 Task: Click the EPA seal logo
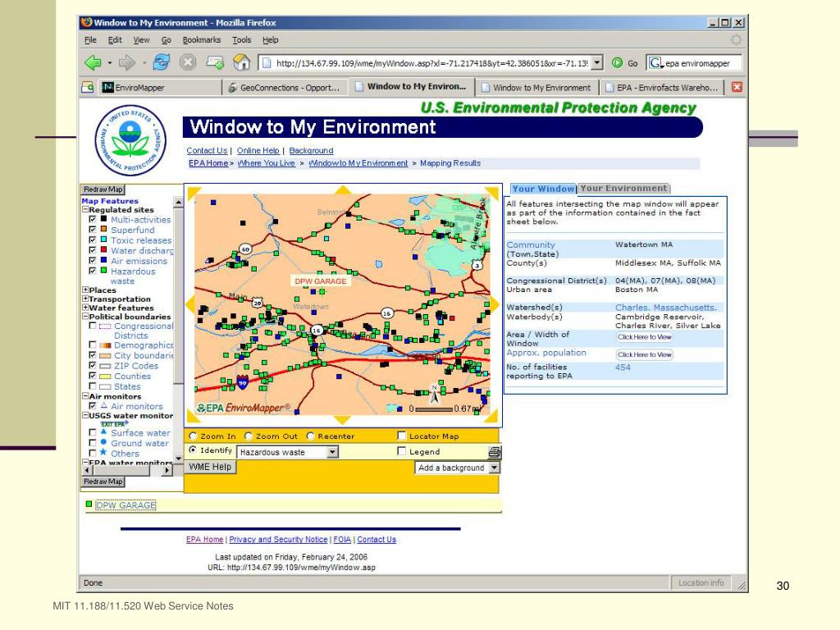click(130, 140)
